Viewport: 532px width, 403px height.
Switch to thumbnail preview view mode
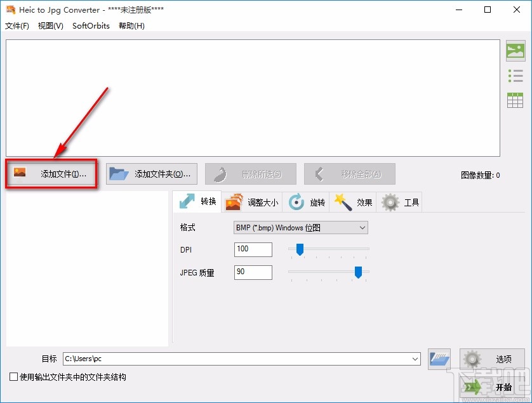[516, 50]
